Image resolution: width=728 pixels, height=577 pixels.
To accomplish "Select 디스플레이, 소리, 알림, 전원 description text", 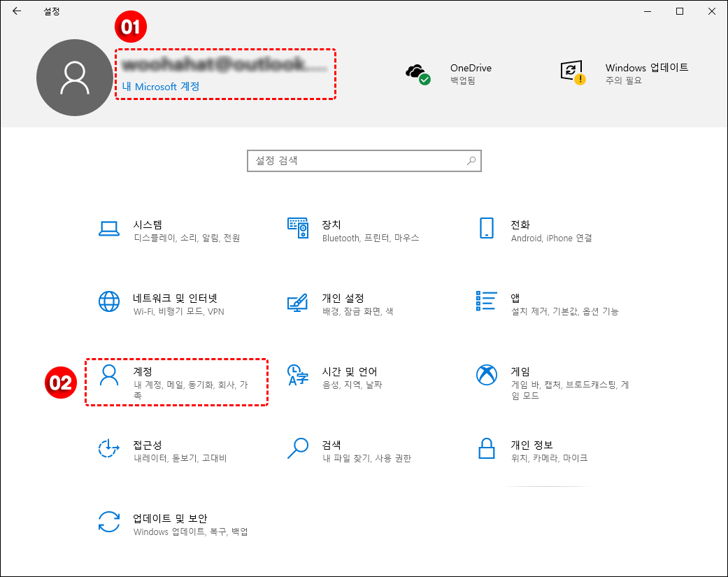I will pos(187,238).
